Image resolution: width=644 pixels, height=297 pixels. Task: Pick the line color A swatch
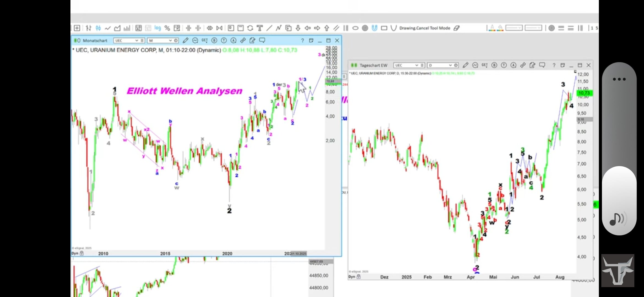492,28
